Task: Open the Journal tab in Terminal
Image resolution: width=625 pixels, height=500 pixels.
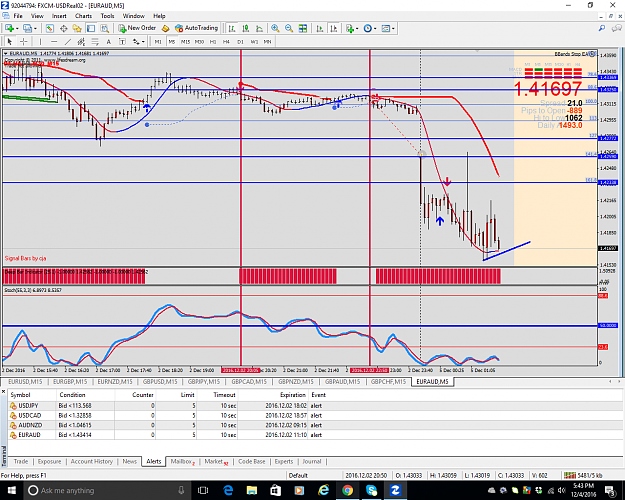Action: 312,461
